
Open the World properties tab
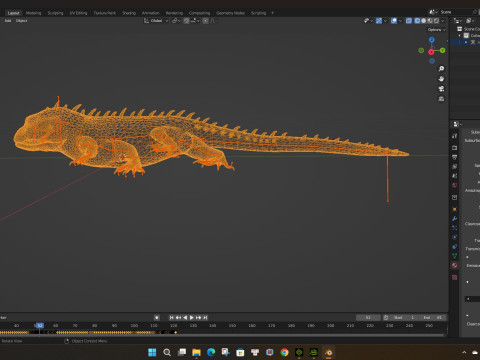pyautogui.click(x=455, y=185)
